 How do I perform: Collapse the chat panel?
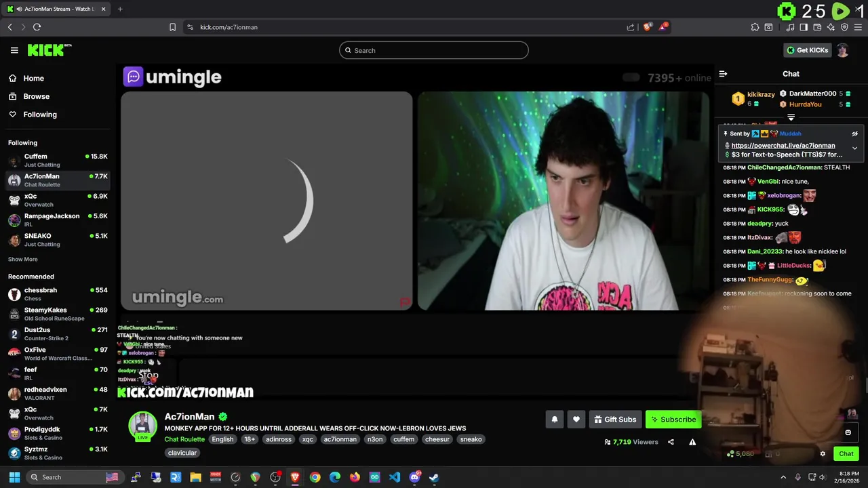point(723,74)
